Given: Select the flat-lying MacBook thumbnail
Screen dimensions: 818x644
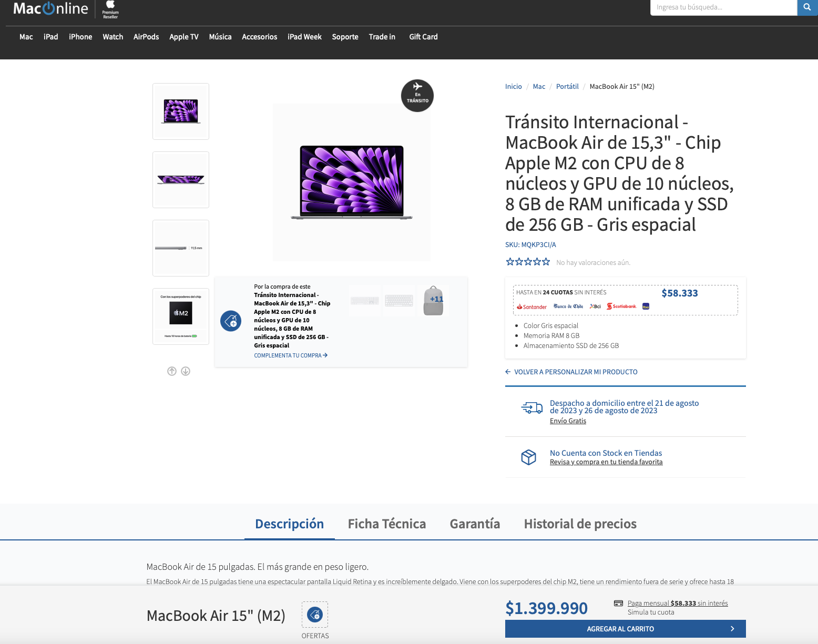Looking at the screenshot, I should 181,180.
